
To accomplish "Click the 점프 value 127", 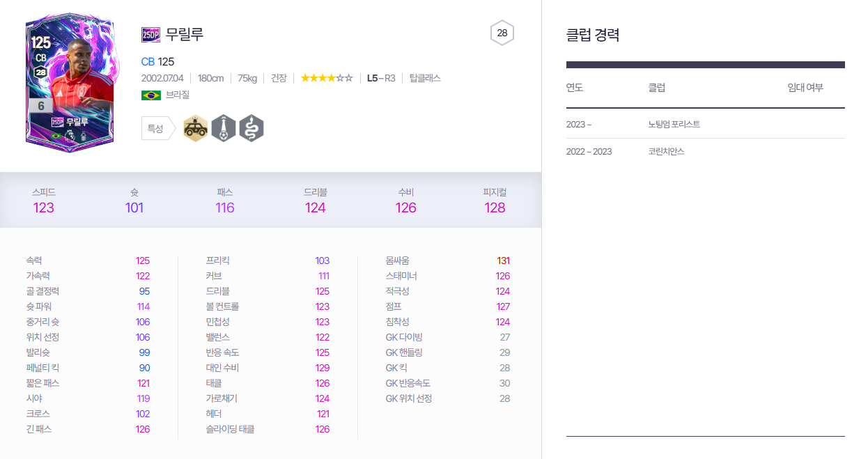I will tap(503, 306).
